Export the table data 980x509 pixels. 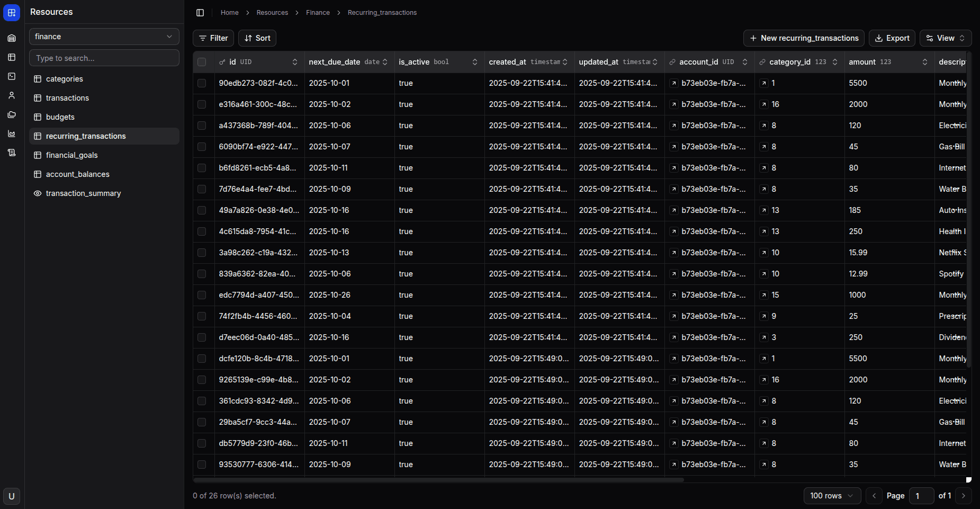pyautogui.click(x=892, y=38)
